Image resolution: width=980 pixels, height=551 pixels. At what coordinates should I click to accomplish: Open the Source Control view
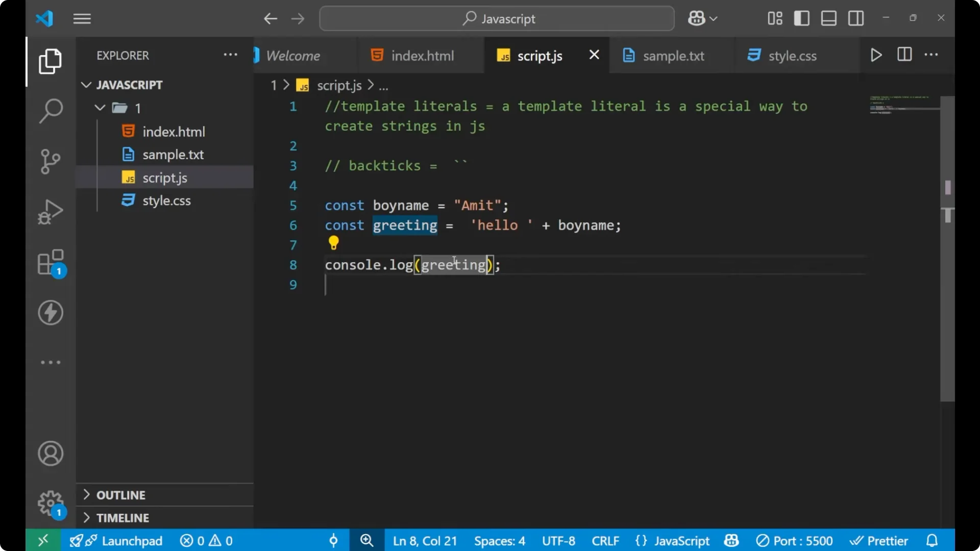tap(50, 161)
